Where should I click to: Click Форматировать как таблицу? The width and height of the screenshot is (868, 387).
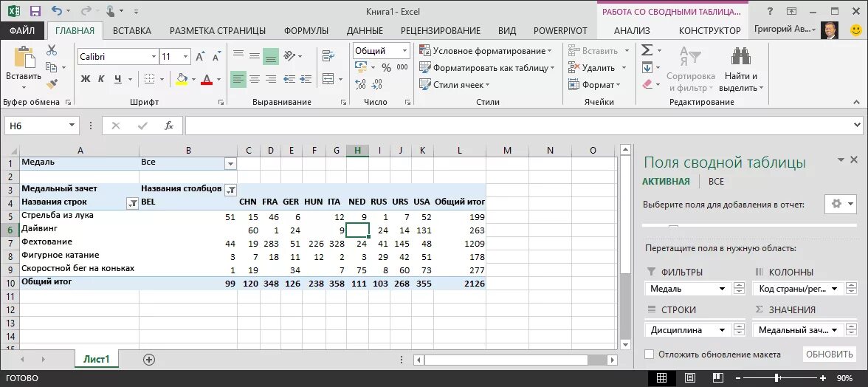(486, 67)
